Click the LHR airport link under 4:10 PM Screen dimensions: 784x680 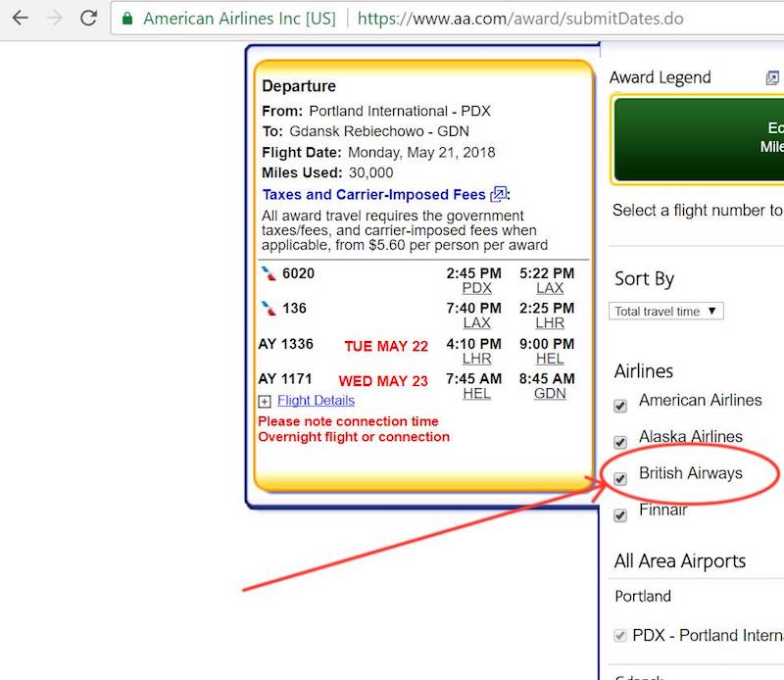click(476, 359)
